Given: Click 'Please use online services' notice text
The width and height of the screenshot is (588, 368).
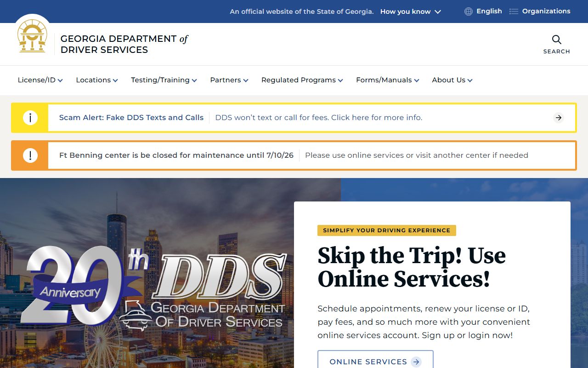Looking at the screenshot, I should [x=417, y=155].
